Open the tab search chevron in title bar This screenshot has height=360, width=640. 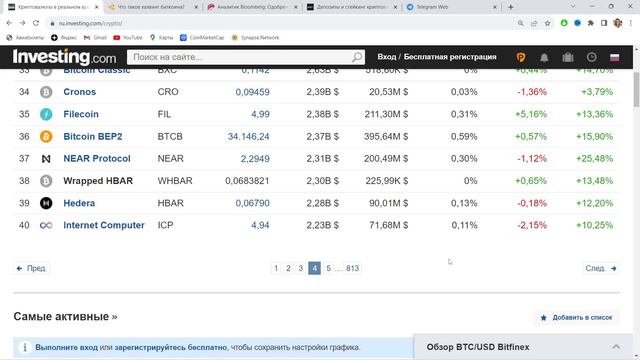tap(573, 7)
